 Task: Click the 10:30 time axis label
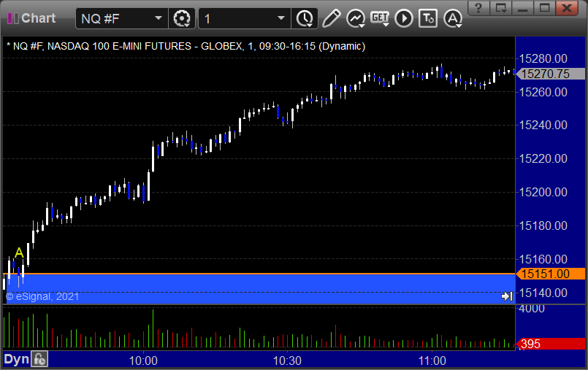(287, 361)
